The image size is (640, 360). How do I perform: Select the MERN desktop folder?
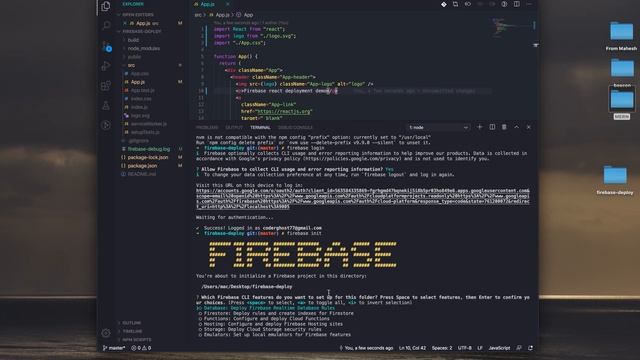click(x=621, y=104)
